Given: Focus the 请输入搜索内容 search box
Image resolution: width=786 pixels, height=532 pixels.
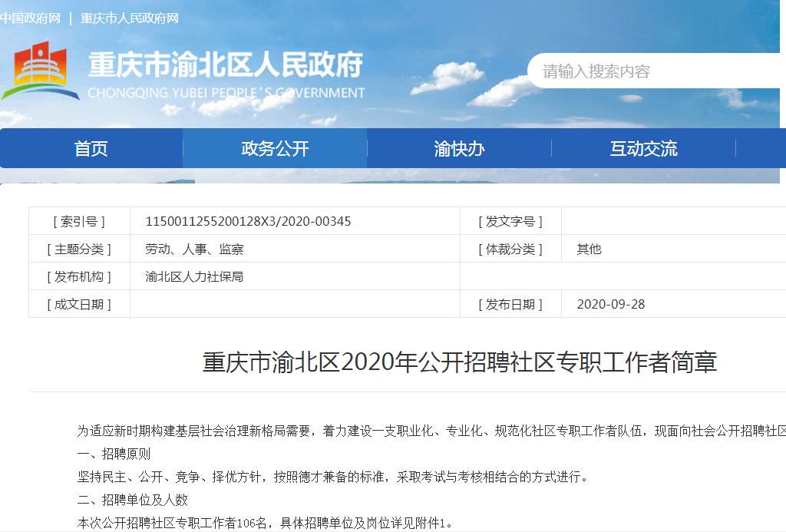Looking at the screenshot, I should [652, 71].
